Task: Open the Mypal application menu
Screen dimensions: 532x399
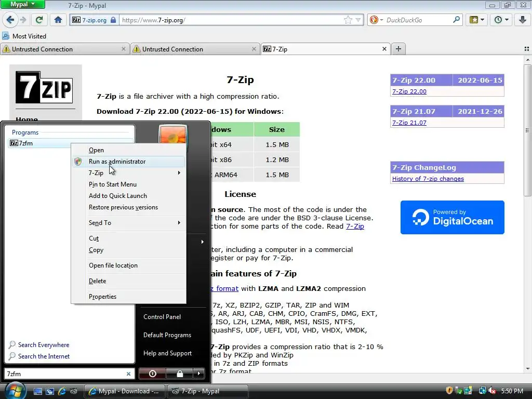Action: [22, 4]
